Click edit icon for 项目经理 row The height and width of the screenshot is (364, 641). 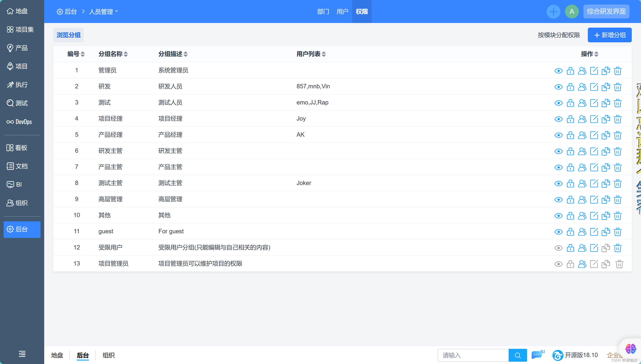(x=594, y=118)
